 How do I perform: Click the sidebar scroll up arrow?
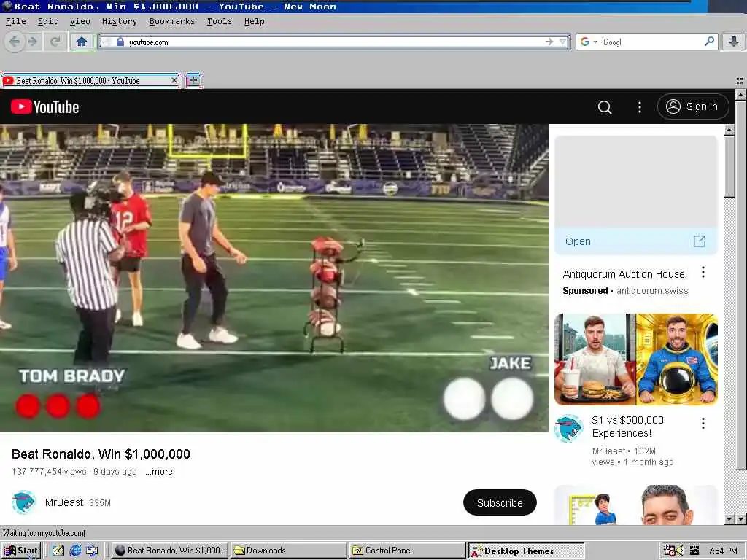(729, 131)
